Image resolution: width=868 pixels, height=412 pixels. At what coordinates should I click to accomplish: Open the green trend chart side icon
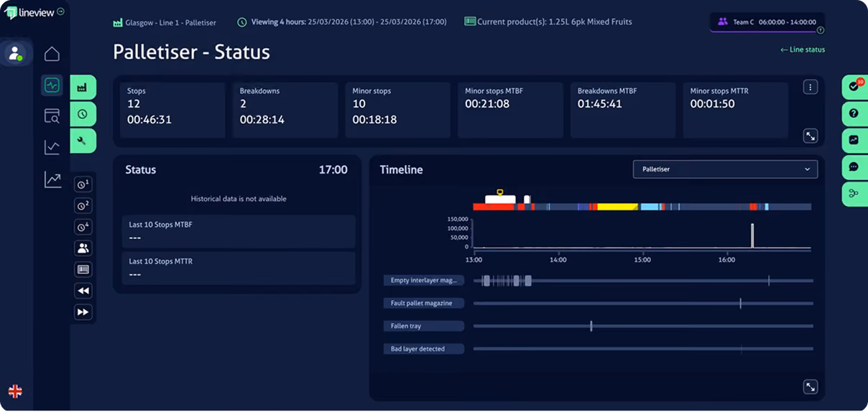[x=854, y=140]
